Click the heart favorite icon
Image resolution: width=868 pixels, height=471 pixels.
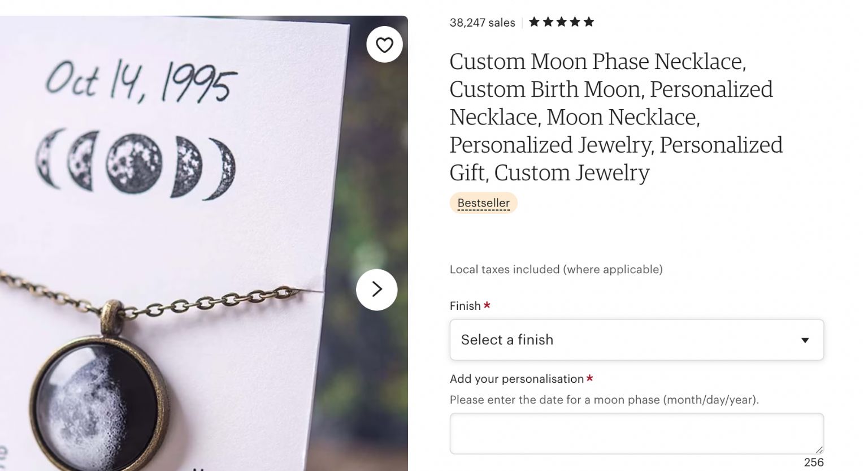384,45
